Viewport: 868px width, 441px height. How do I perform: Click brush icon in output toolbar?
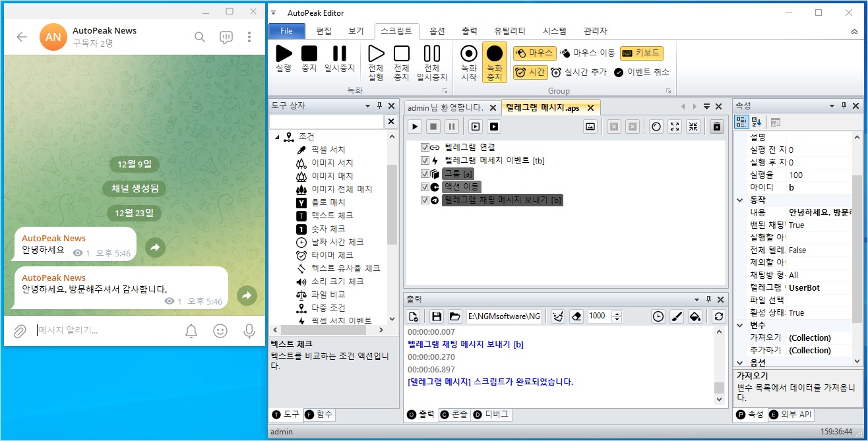pos(677,316)
